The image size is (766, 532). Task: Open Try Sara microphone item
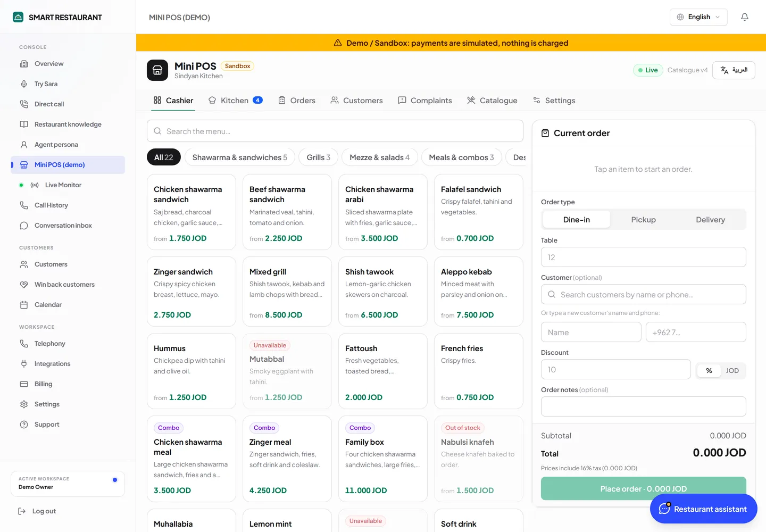68,84
